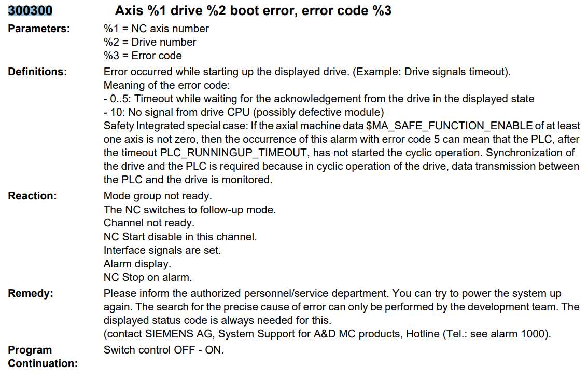This screenshot has width=588, height=380.
Task: Click the 'Mode group not ready.' line
Action: 158,196
